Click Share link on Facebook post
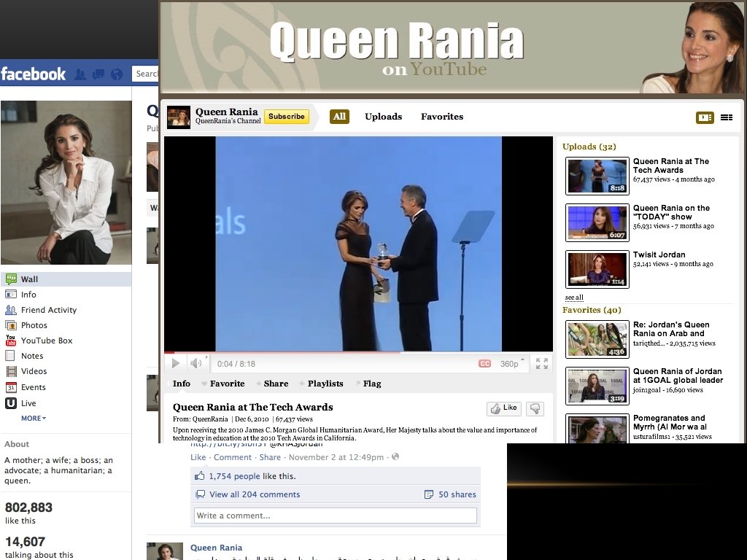The image size is (747, 560). (x=270, y=457)
